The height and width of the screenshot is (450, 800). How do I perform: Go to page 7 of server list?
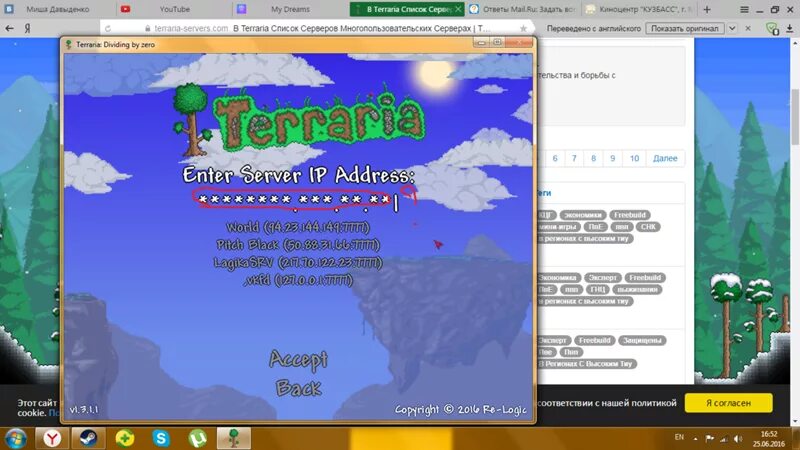(574, 158)
